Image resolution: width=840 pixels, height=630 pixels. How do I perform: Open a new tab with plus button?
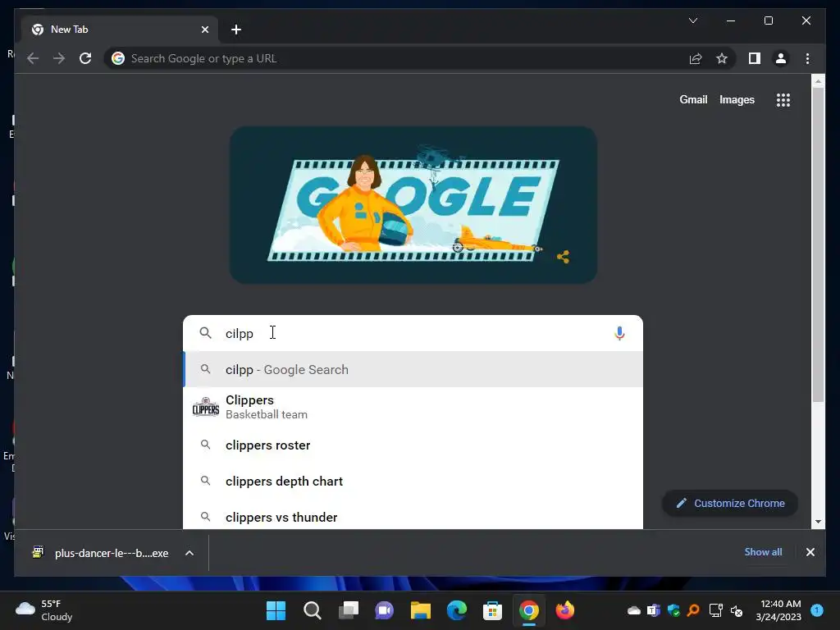tap(236, 30)
